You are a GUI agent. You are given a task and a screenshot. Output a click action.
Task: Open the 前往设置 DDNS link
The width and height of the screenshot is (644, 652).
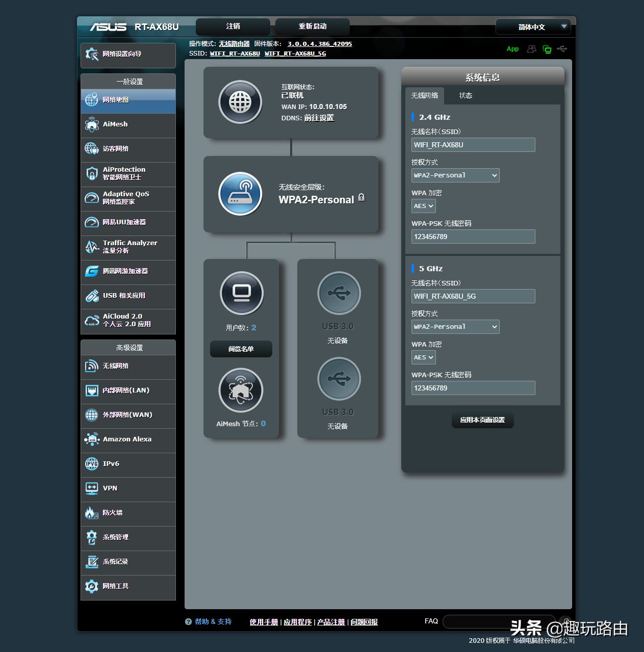click(x=319, y=118)
